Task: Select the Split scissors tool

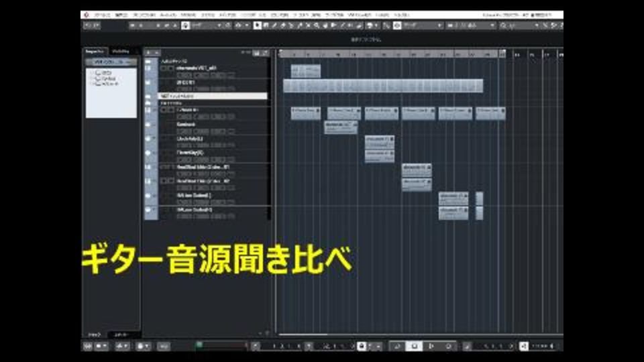Action: point(291,25)
